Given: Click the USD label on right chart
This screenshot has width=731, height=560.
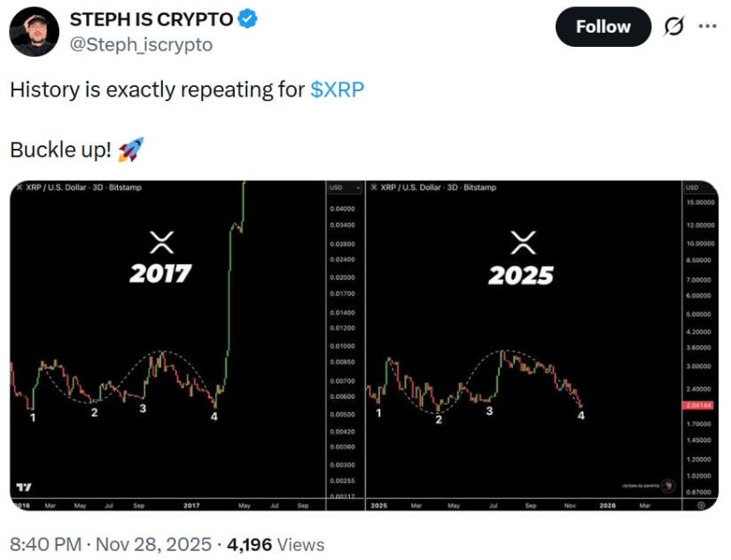Looking at the screenshot, I should pyautogui.click(x=692, y=188).
